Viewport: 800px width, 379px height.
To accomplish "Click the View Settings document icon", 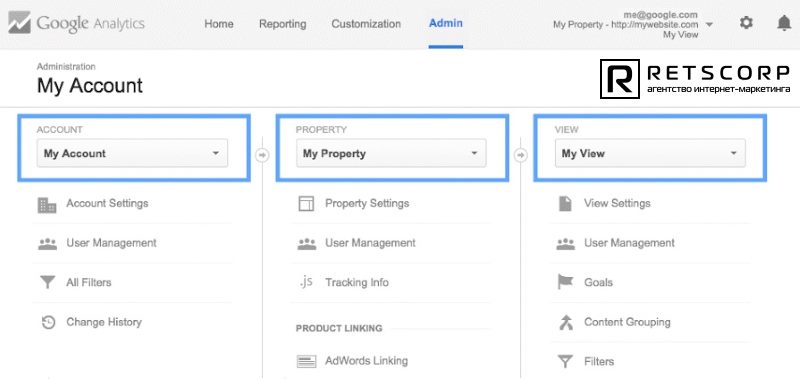I will tap(565, 204).
